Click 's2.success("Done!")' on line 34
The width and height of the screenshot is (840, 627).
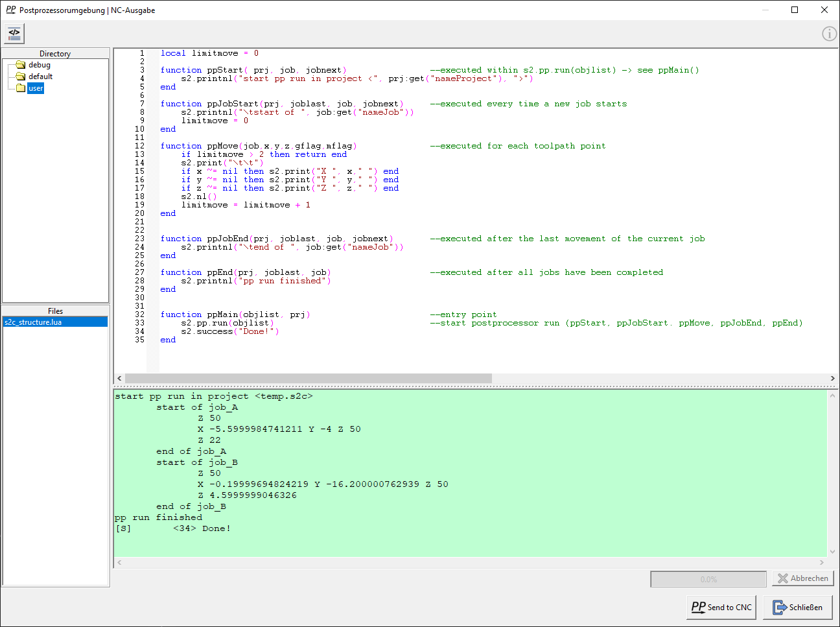230,331
